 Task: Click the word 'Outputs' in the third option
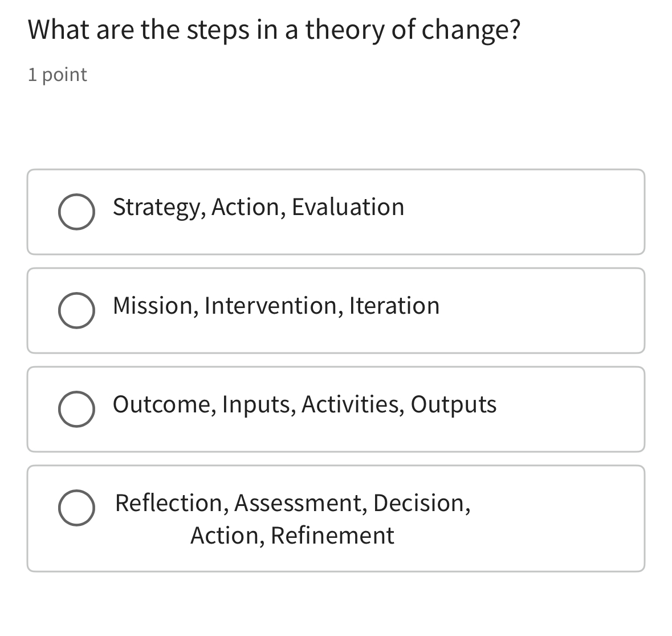pyautogui.click(x=453, y=404)
